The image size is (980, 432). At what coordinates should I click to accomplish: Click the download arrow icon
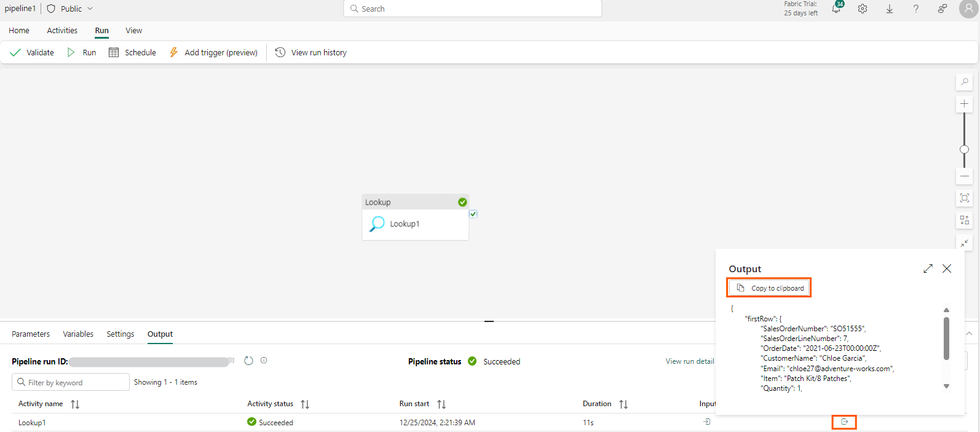[890, 9]
